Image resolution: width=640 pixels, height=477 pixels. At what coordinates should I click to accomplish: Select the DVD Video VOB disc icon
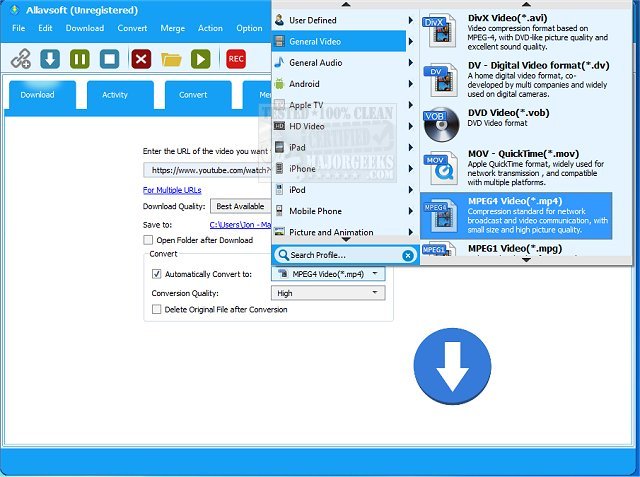(440, 124)
